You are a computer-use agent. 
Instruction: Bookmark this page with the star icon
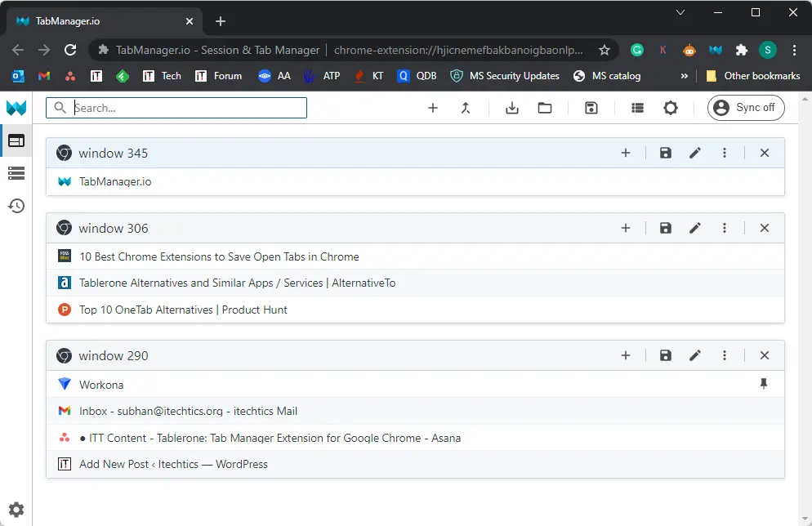pyautogui.click(x=604, y=50)
